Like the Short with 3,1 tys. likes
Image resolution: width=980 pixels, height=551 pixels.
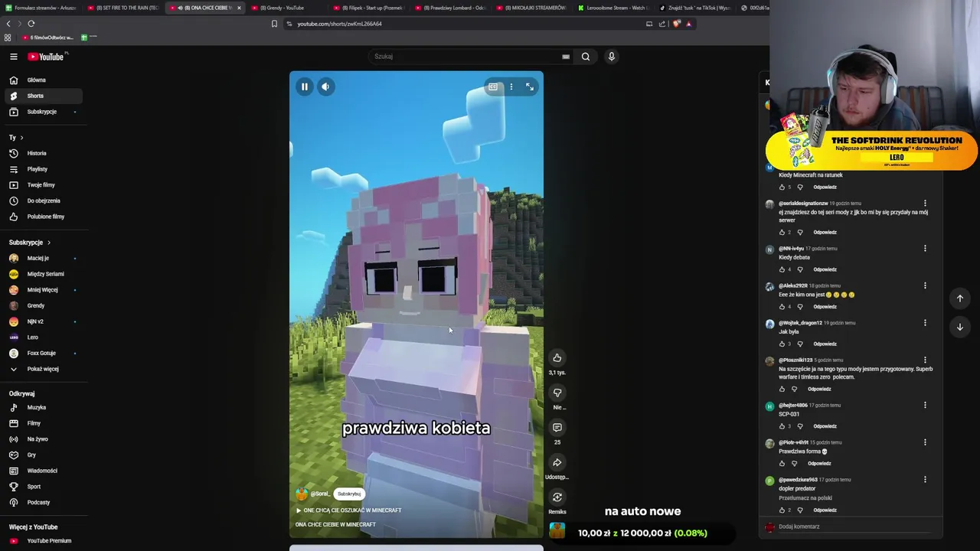click(557, 357)
